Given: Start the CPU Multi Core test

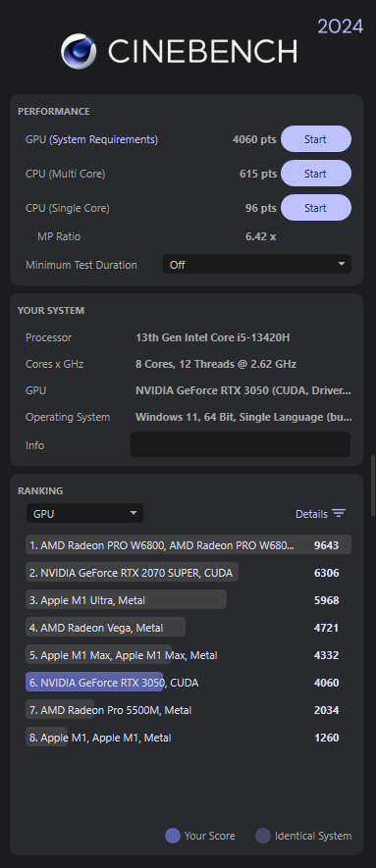Looking at the screenshot, I should [316, 174].
